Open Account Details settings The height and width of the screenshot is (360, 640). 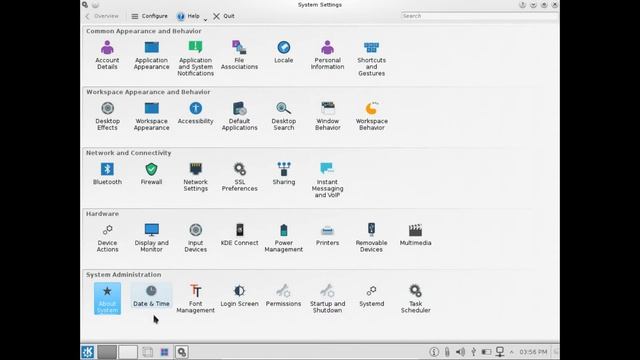tap(107, 55)
